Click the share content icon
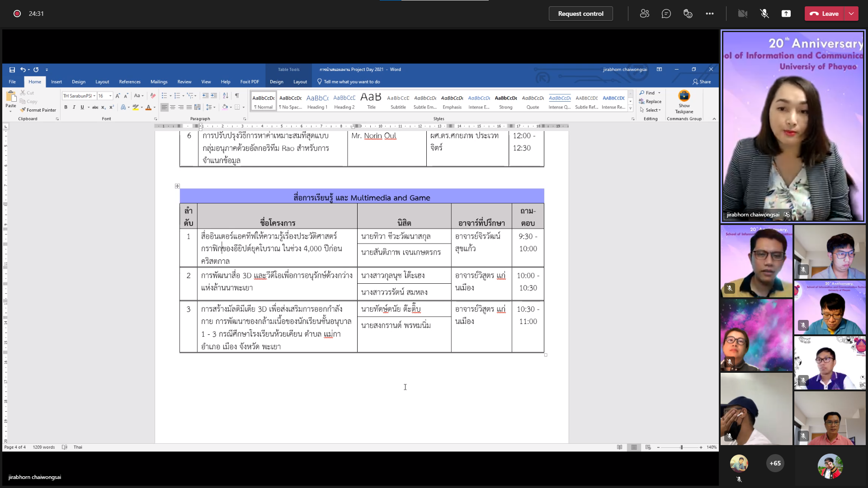 (786, 14)
